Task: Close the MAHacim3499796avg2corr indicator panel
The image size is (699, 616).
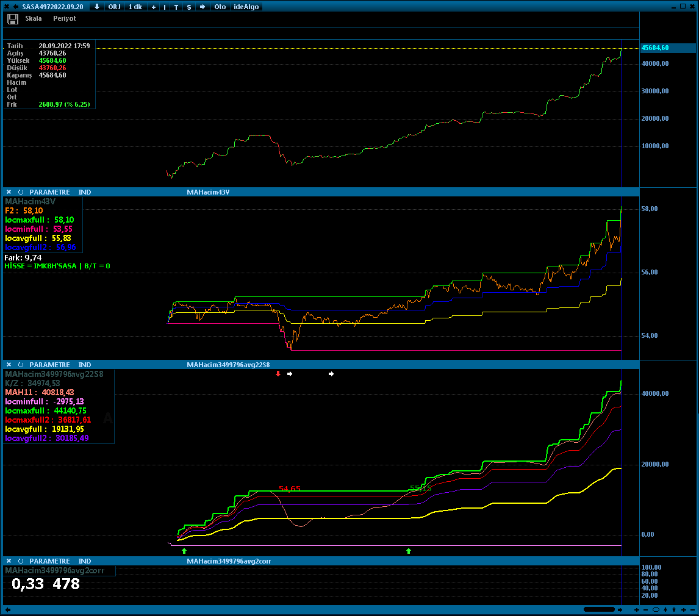Action: 9,561
